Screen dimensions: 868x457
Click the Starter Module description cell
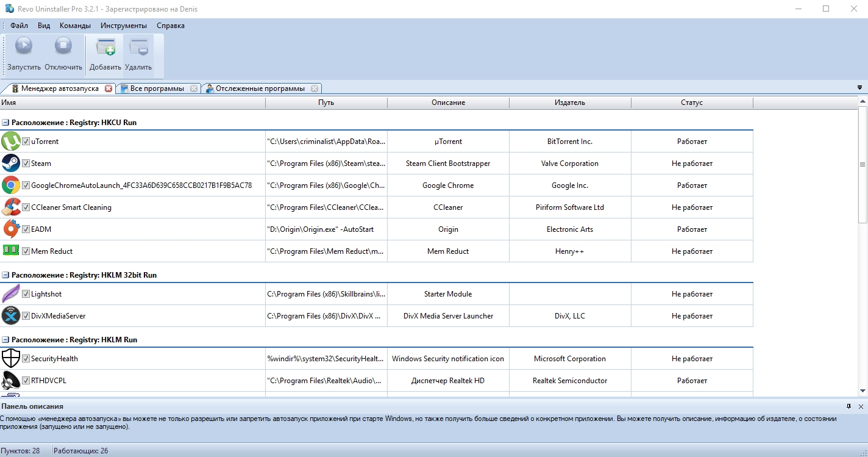click(449, 294)
